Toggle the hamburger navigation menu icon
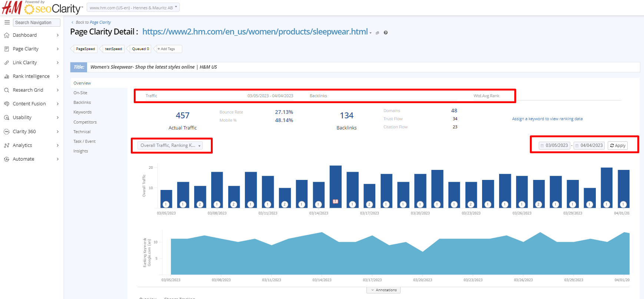This screenshot has height=299, width=644. pyautogui.click(x=7, y=23)
